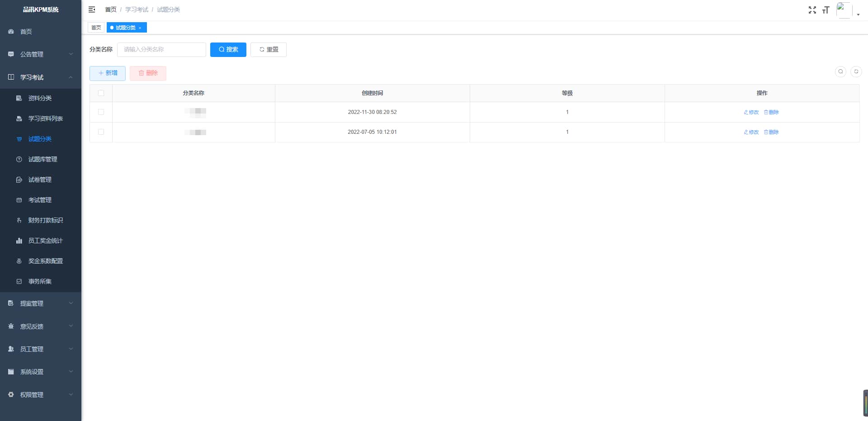Open 试题库管理 in the sidebar

[x=41, y=159]
